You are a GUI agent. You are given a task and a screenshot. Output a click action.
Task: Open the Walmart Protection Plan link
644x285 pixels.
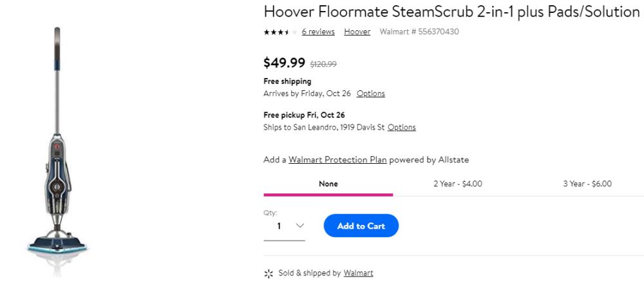click(337, 159)
